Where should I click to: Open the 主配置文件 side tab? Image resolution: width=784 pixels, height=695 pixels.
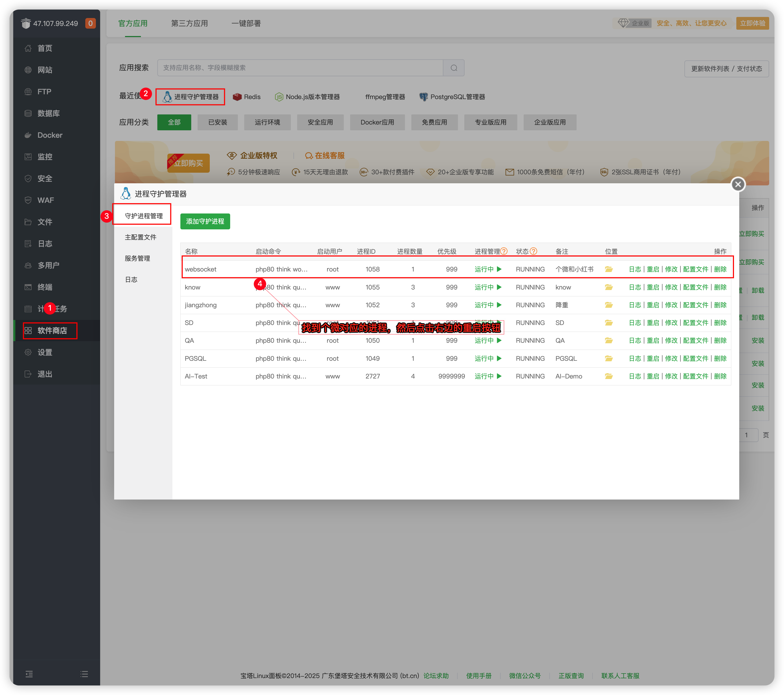tap(140, 237)
